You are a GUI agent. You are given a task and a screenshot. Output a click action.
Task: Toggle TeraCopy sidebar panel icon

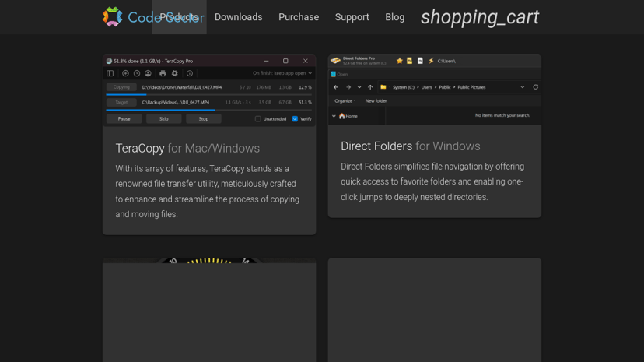(110, 73)
